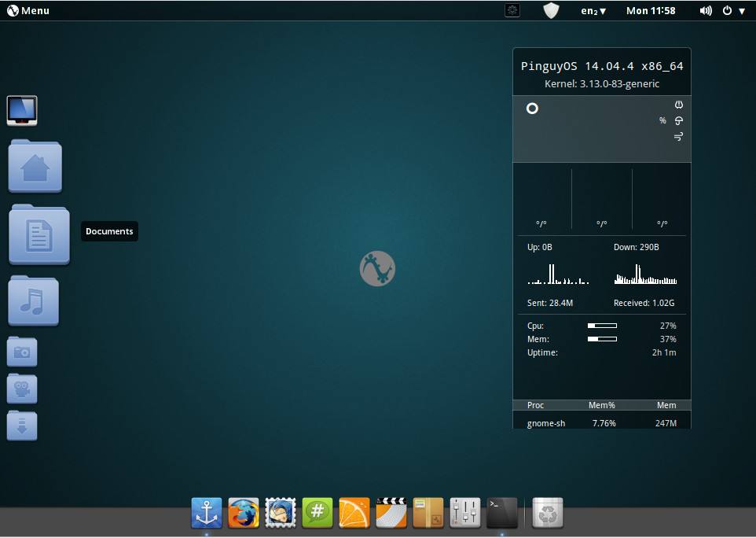Open the Documents folder
The width and height of the screenshot is (756, 538).
click(x=39, y=234)
